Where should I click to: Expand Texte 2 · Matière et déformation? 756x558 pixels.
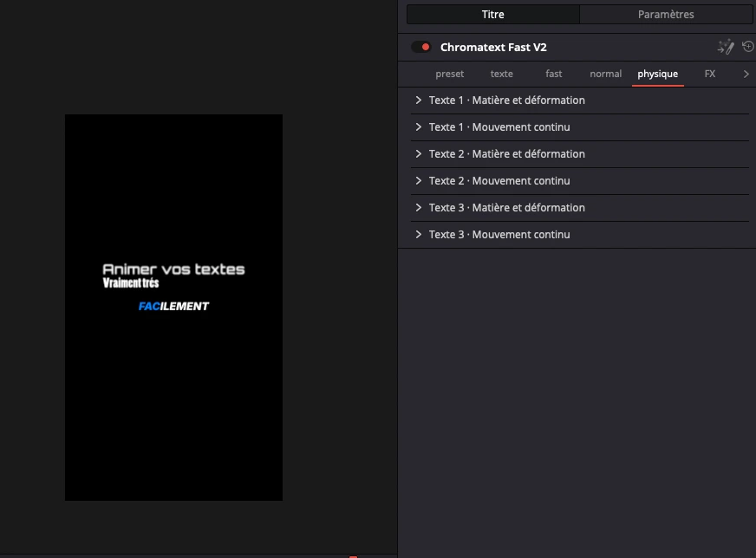click(579, 154)
